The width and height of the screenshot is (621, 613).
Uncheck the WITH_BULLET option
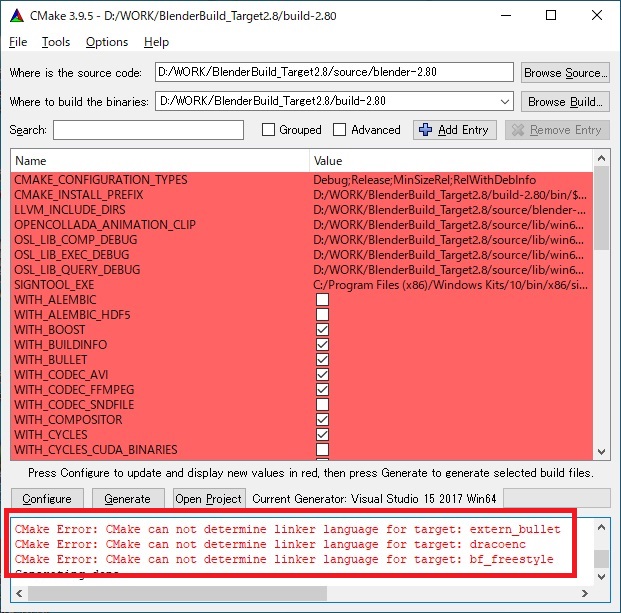pos(322,360)
